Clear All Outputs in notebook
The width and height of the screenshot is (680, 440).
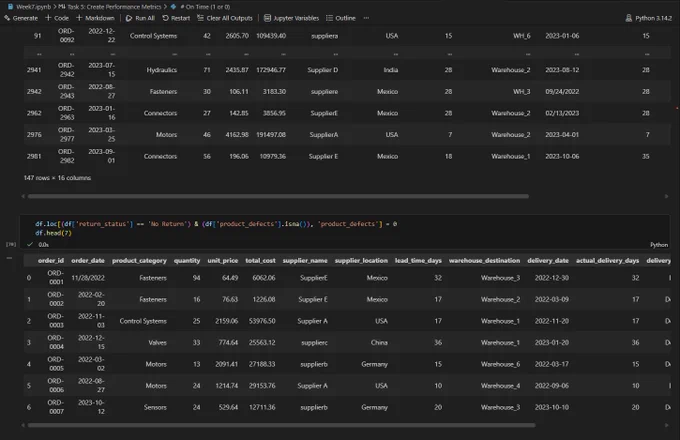[x=225, y=18]
